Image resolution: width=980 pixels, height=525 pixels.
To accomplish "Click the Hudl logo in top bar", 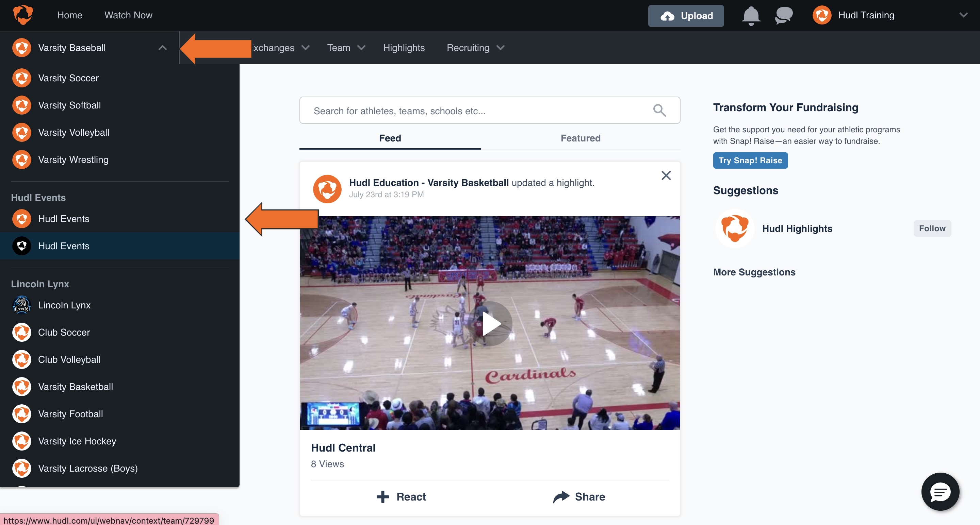I will click(x=23, y=15).
